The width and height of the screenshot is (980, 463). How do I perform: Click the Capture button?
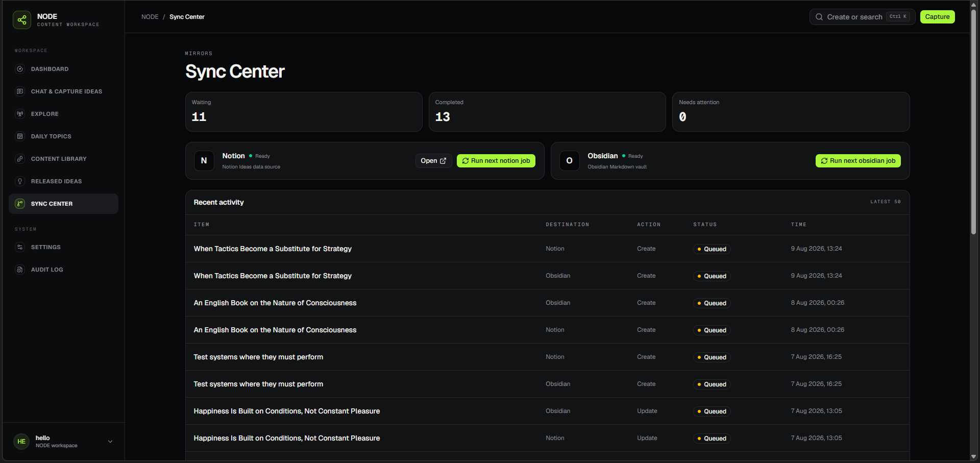point(937,17)
